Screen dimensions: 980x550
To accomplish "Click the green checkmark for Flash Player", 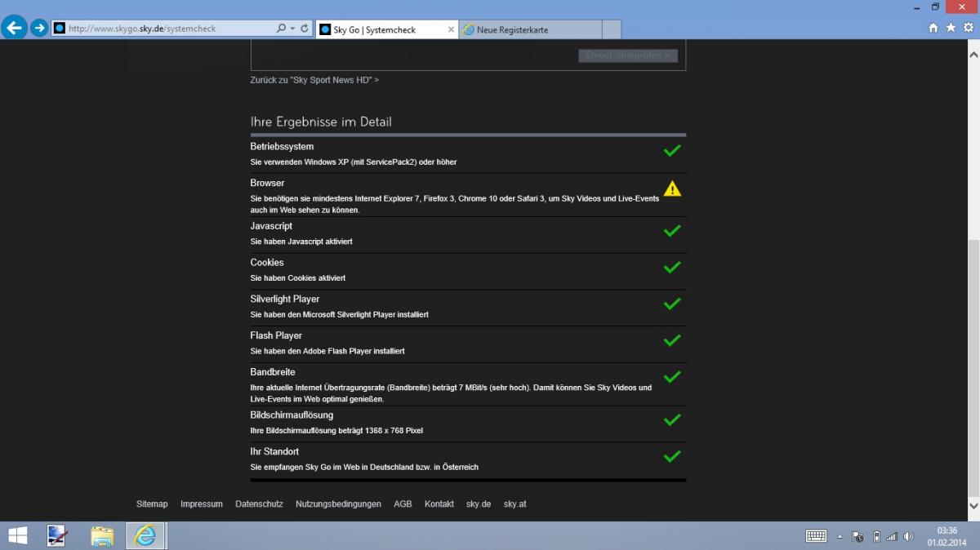I will (672, 339).
